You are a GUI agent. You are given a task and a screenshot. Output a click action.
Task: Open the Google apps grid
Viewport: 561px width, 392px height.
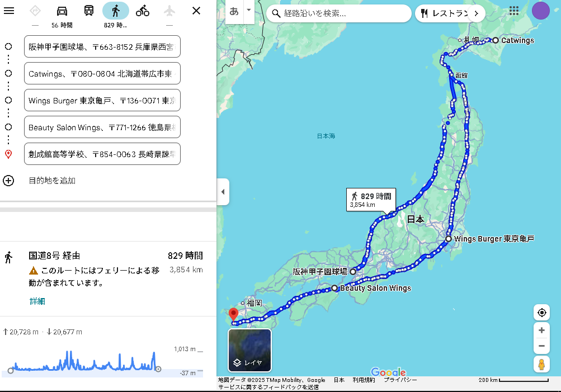pyautogui.click(x=514, y=11)
